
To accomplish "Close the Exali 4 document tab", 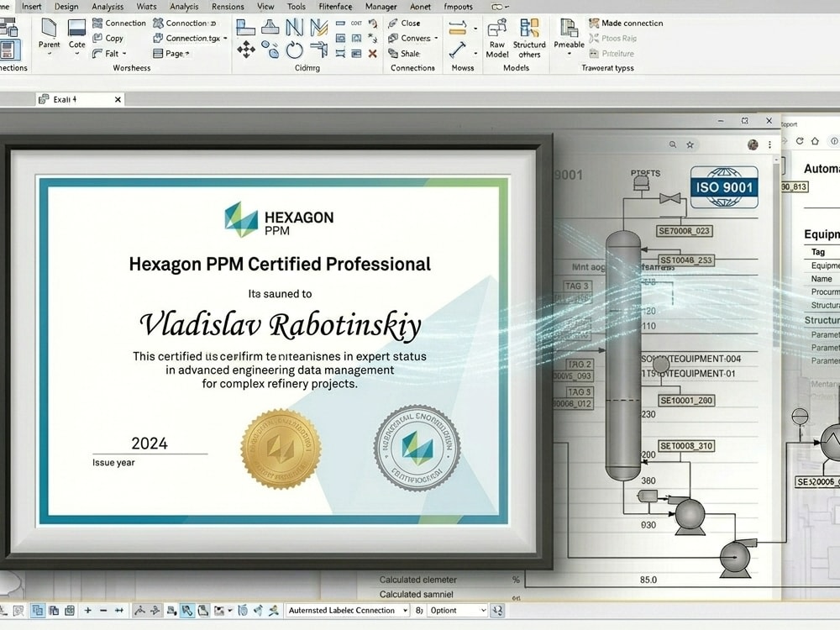I will [118, 100].
